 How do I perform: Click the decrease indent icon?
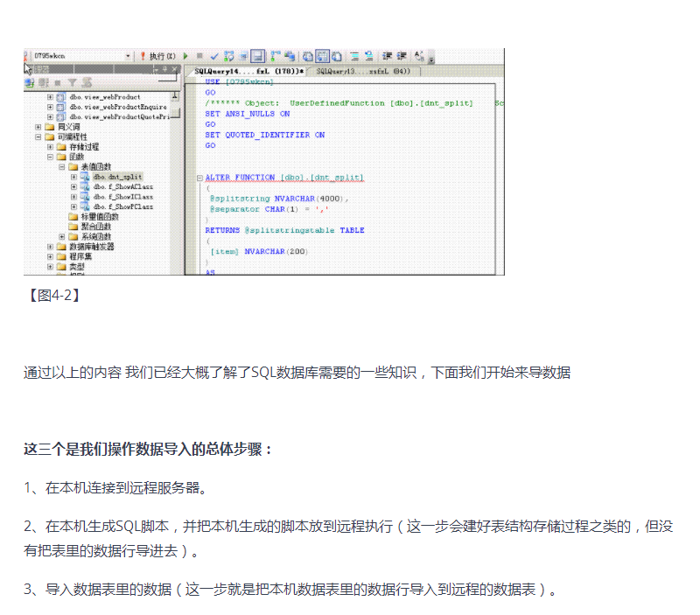click(387, 56)
